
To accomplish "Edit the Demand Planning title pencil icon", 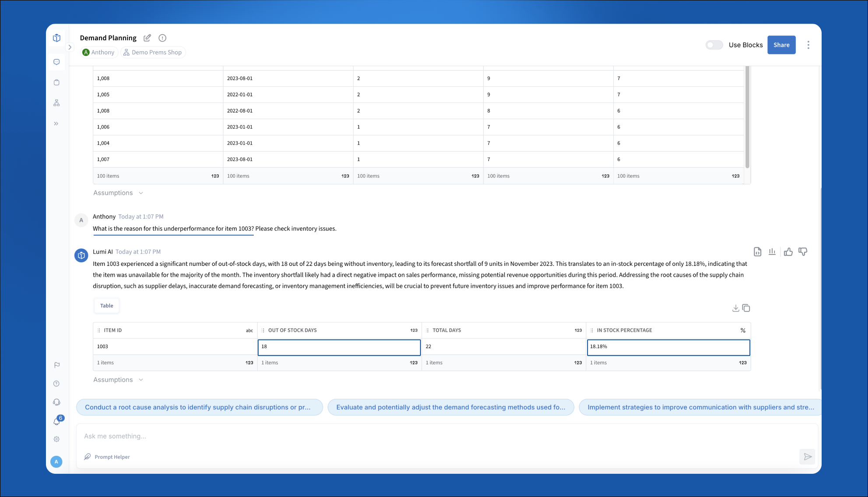I will [147, 38].
